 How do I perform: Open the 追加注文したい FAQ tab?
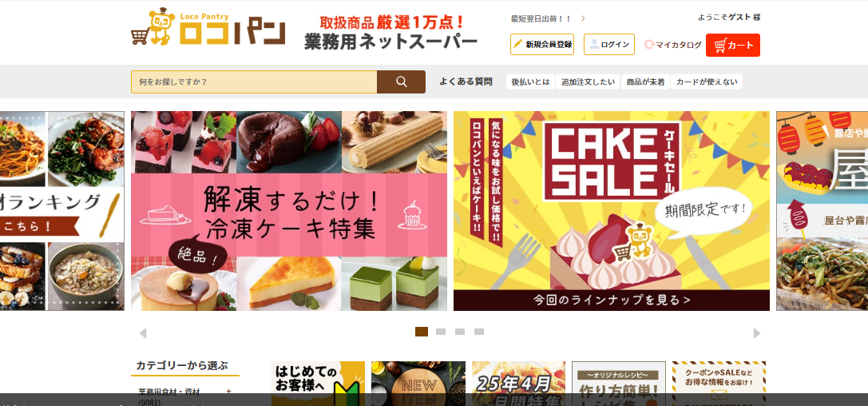pos(588,82)
